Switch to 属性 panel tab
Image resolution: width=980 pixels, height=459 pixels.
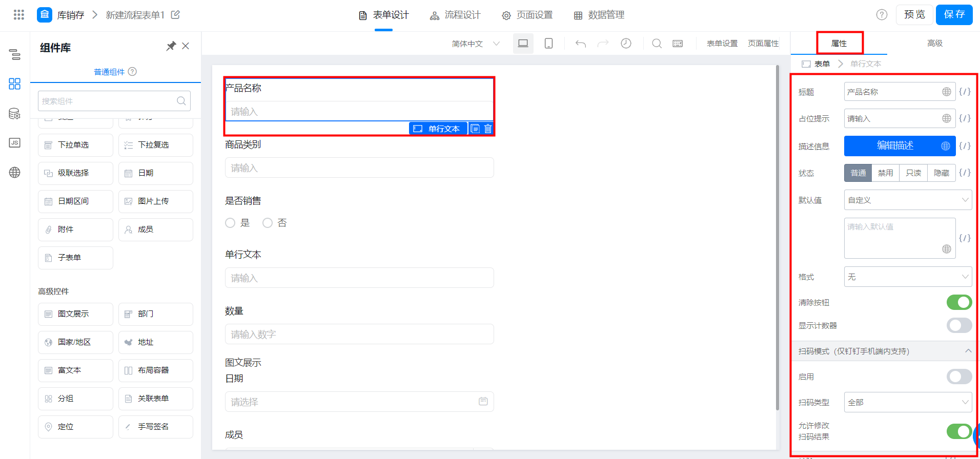point(839,43)
